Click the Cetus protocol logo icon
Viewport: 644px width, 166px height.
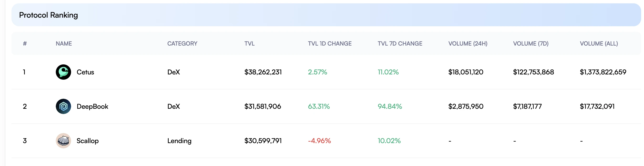pyautogui.click(x=63, y=72)
